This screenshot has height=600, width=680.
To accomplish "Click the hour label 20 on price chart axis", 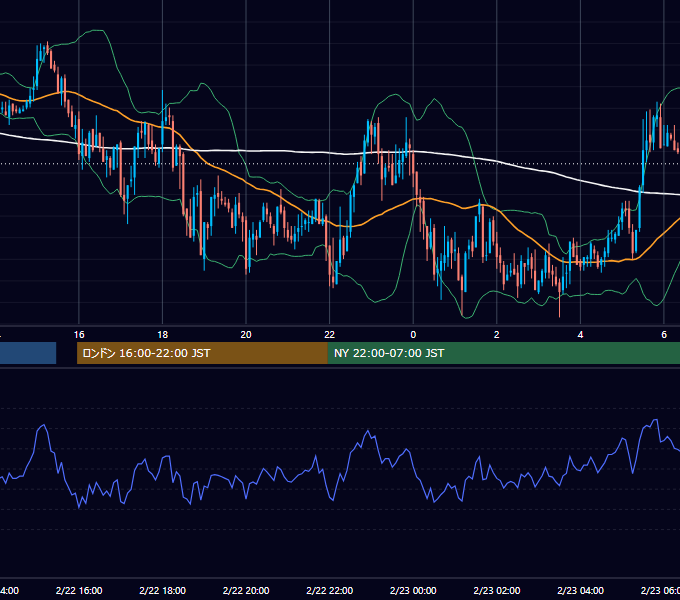I will (246, 335).
